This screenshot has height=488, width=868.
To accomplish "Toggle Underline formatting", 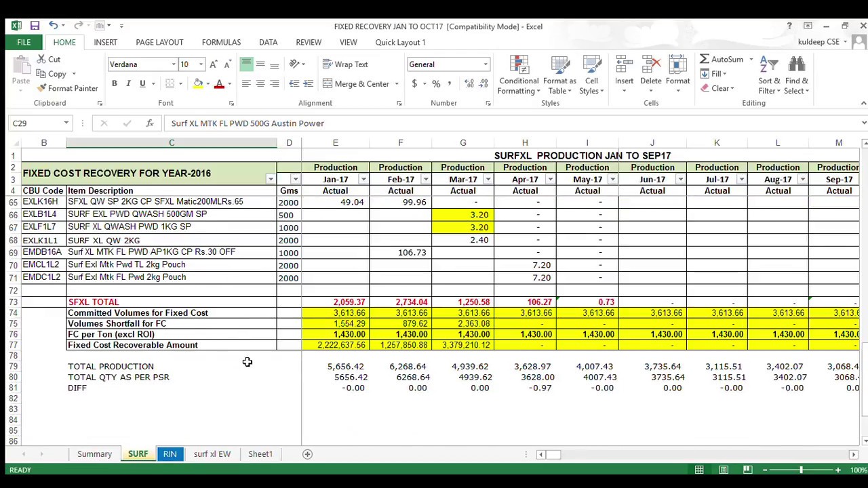I will pyautogui.click(x=142, y=84).
